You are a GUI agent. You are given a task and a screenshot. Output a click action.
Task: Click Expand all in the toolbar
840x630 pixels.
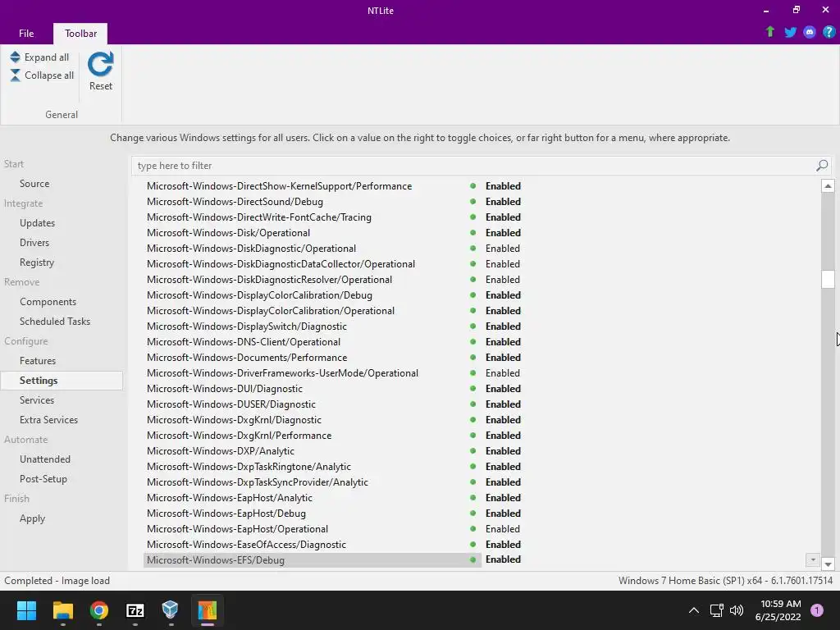point(39,57)
